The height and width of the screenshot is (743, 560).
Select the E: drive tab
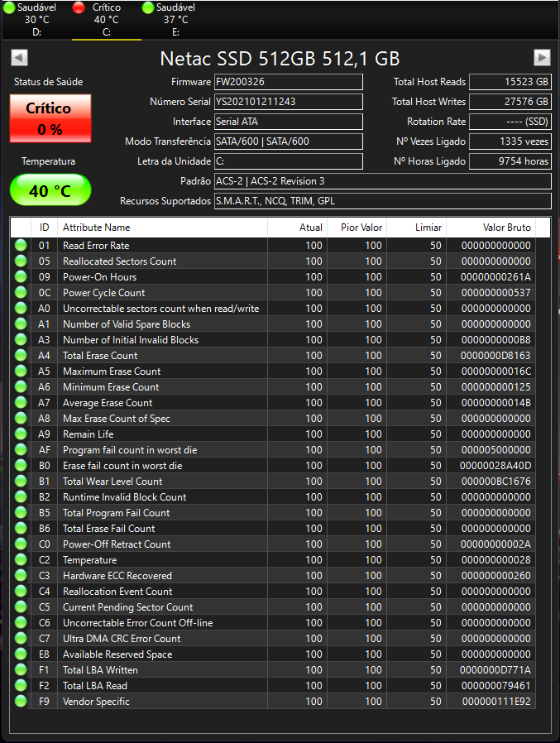[175, 20]
